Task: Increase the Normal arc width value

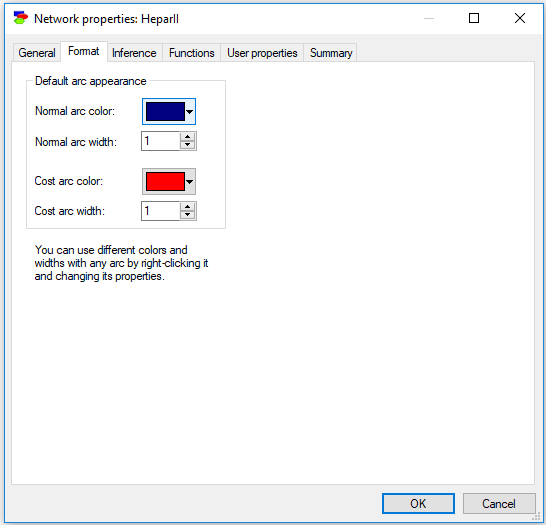Action: tap(188, 137)
